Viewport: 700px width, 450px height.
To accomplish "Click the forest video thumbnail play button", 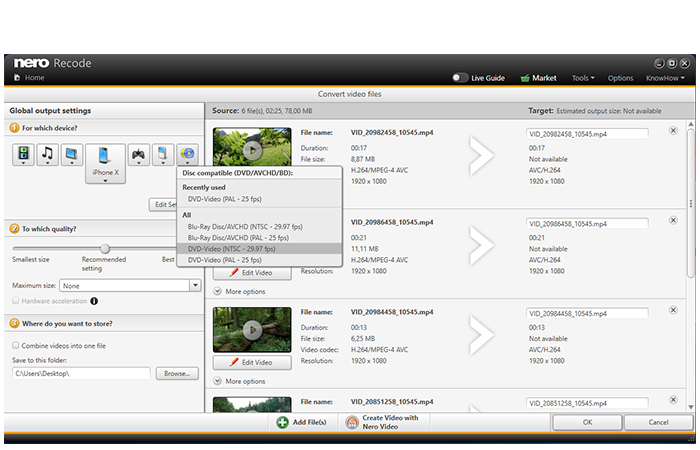I will pyautogui.click(x=253, y=330).
